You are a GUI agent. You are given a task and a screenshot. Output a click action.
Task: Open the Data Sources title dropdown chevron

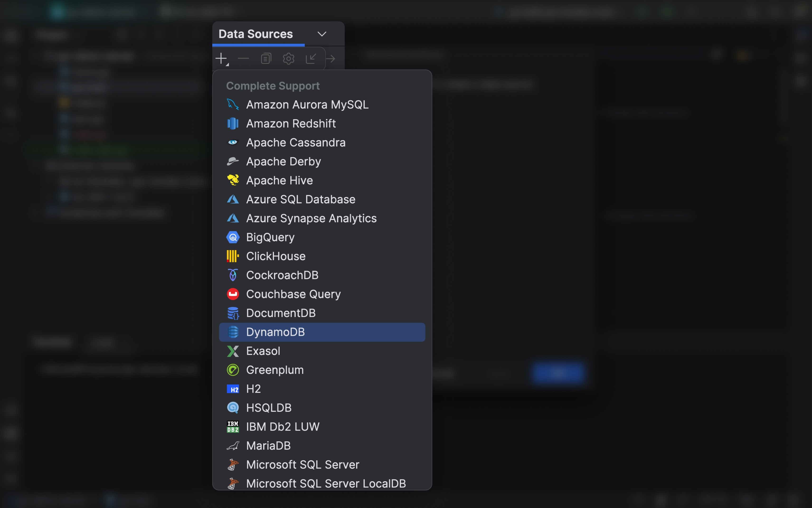(x=321, y=34)
